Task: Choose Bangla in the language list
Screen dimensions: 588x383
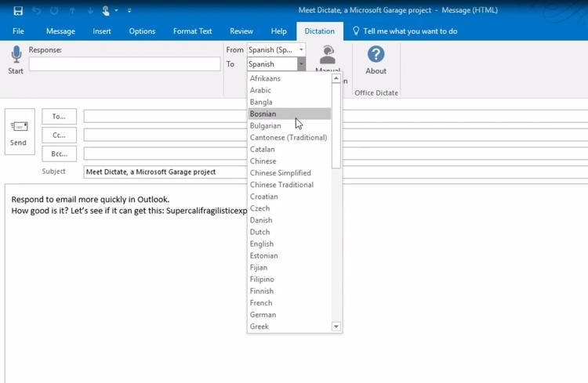Action: coord(289,102)
